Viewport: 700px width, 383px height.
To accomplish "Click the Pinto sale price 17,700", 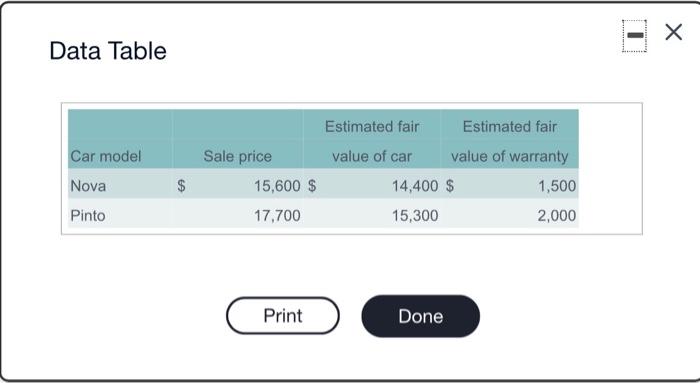I will pyautogui.click(x=277, y=216).
